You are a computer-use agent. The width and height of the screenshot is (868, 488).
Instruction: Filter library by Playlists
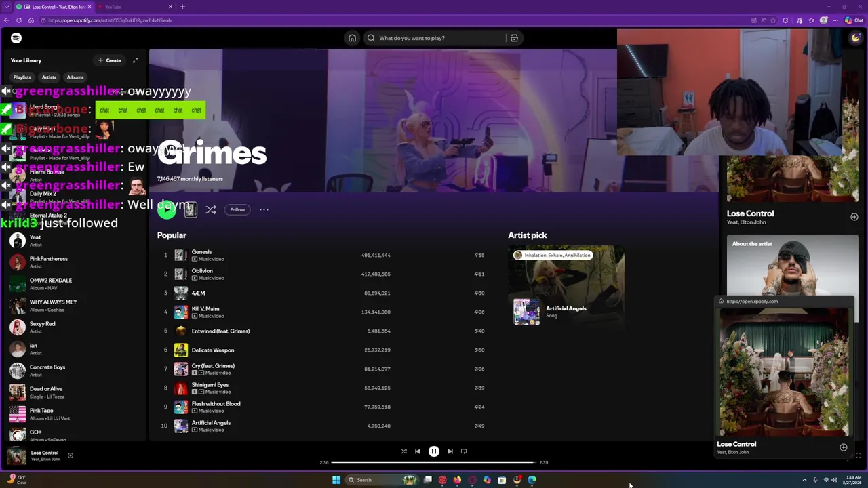pyautogui.click(x=22, y=77)
